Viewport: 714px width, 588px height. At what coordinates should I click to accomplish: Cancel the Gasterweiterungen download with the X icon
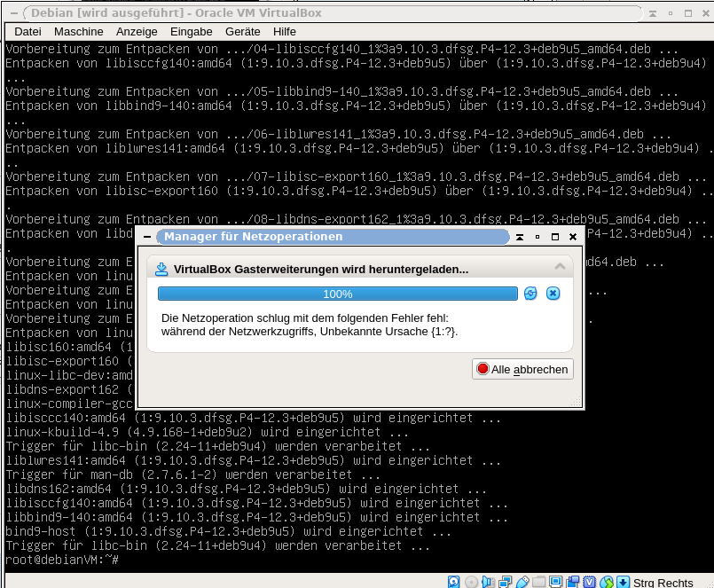553,294
